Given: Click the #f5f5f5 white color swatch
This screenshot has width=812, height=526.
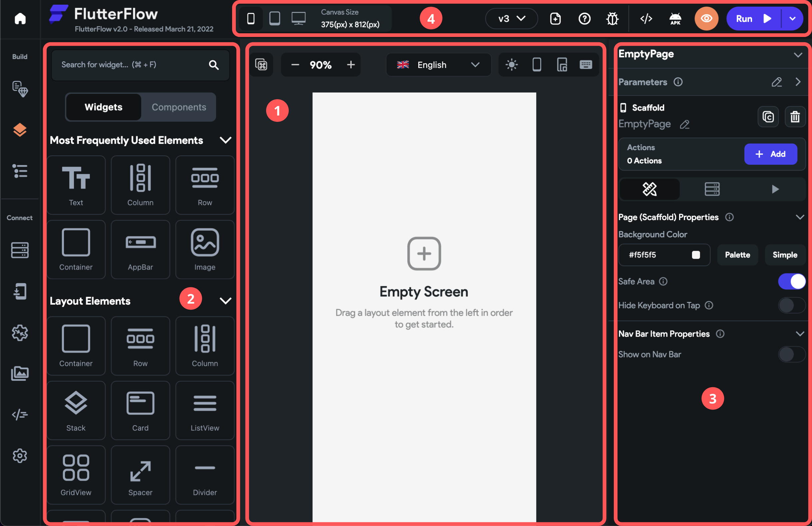Looking at the screenshot, I should point(696,255).
